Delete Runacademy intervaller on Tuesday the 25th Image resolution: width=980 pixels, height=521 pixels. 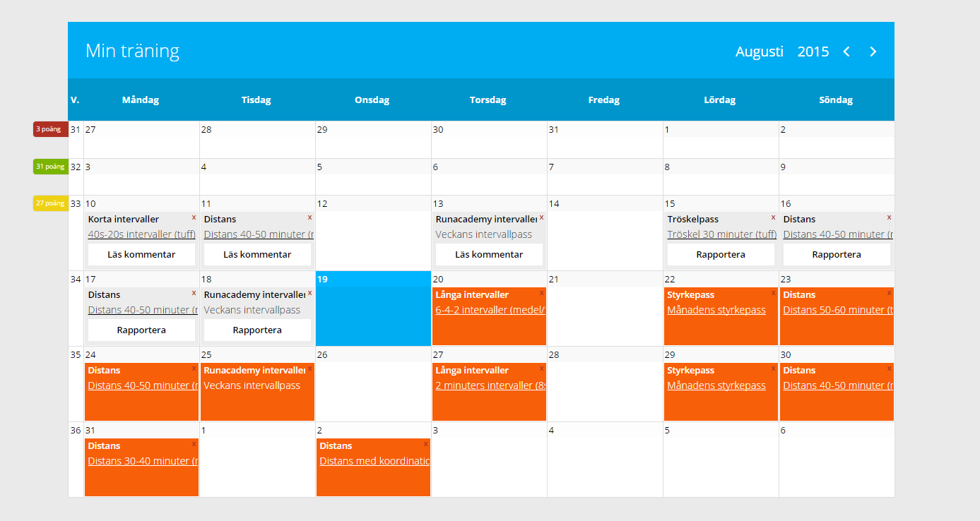click(309, 369)
